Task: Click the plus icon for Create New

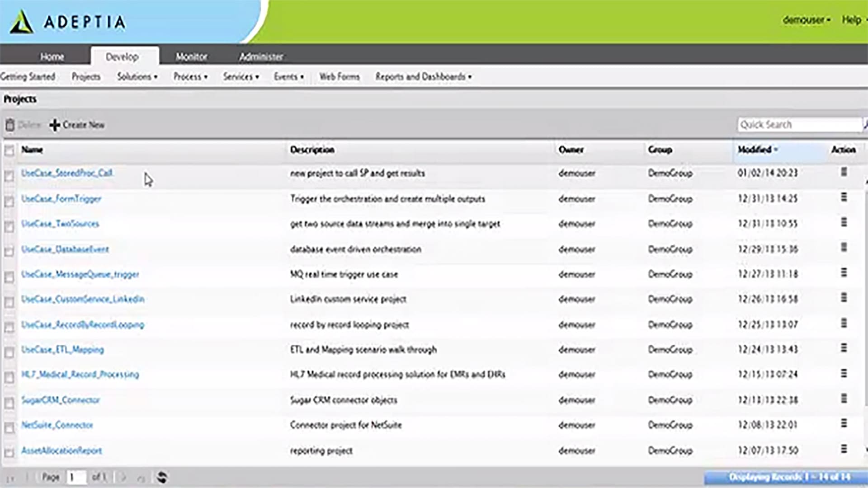Action: click(55, 125)
